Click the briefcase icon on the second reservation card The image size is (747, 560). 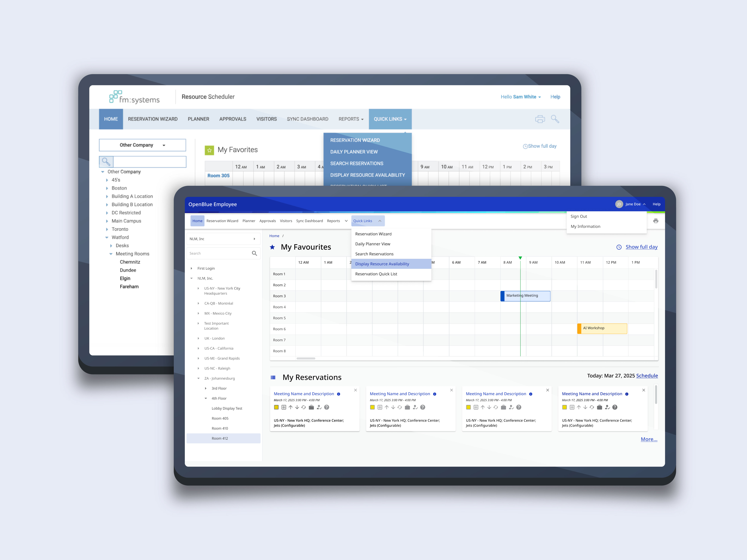407,407
